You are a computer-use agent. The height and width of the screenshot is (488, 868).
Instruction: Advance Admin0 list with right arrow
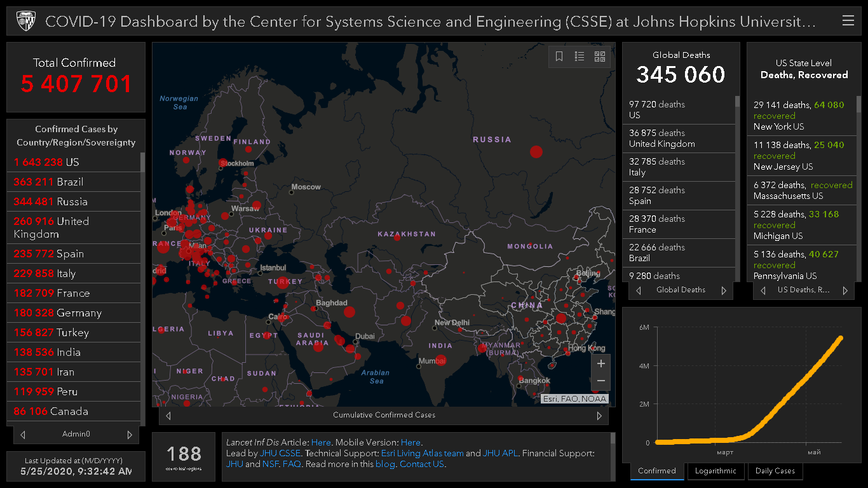pyautogui.click(x=130, y=435)
